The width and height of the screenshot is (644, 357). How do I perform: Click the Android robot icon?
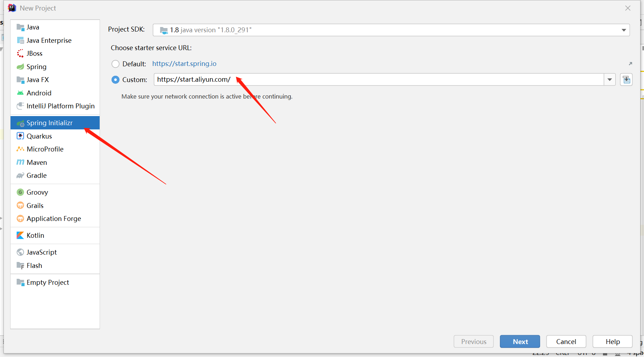click(x=20, y=93)
